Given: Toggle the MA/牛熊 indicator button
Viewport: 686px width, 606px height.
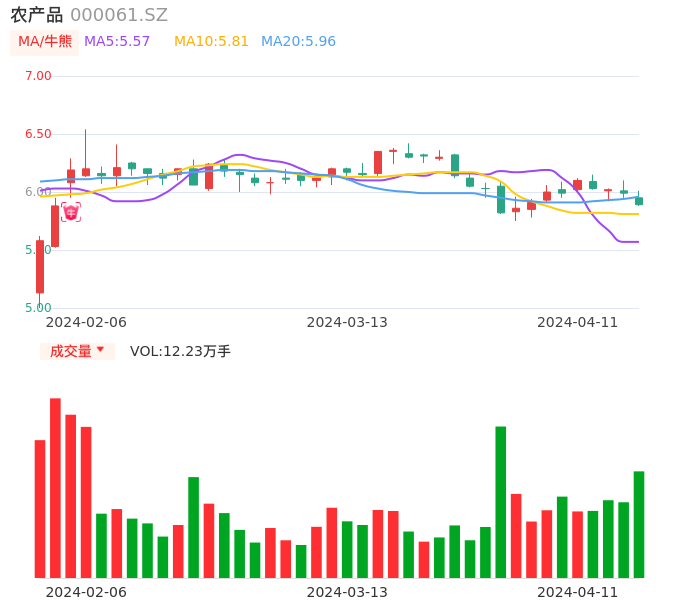Looking at the screenshot, I should (x=44, y=42).
